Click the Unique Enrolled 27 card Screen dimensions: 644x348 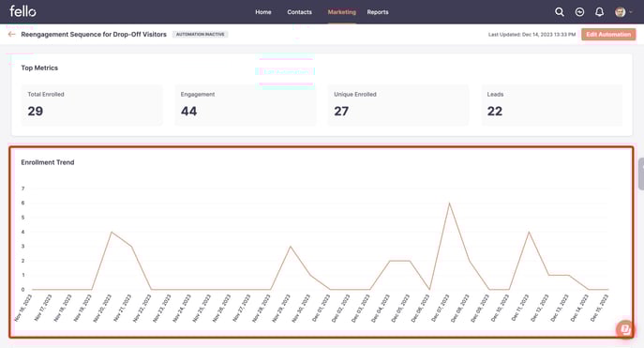398,105
